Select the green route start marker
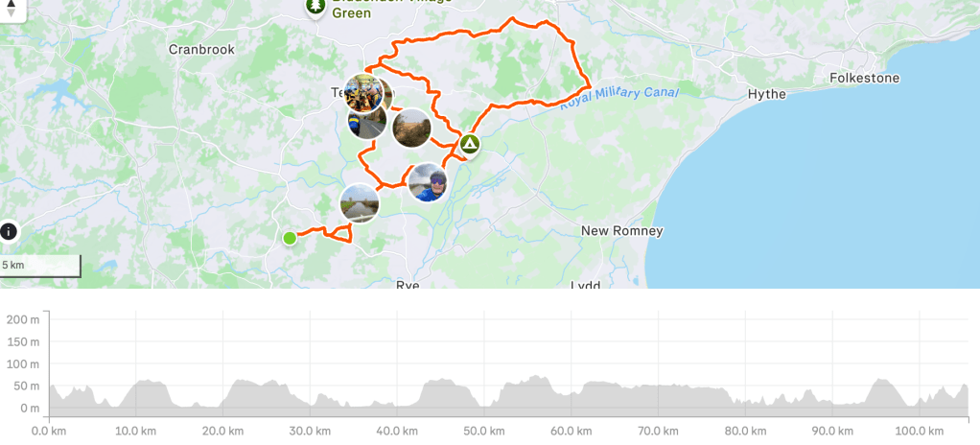 point(290,238)
